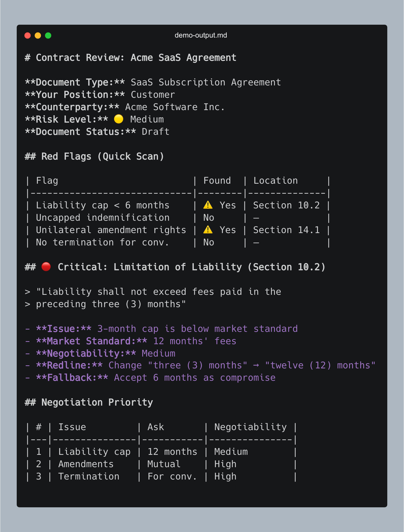Viewport: 404px width, 532px height.
Task: Click the '**Negotiability:**' bullet line
Action: click(100, 353)
